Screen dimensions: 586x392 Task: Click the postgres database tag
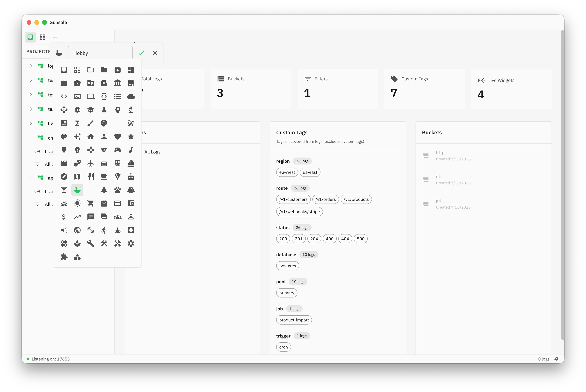pos(287,266)
